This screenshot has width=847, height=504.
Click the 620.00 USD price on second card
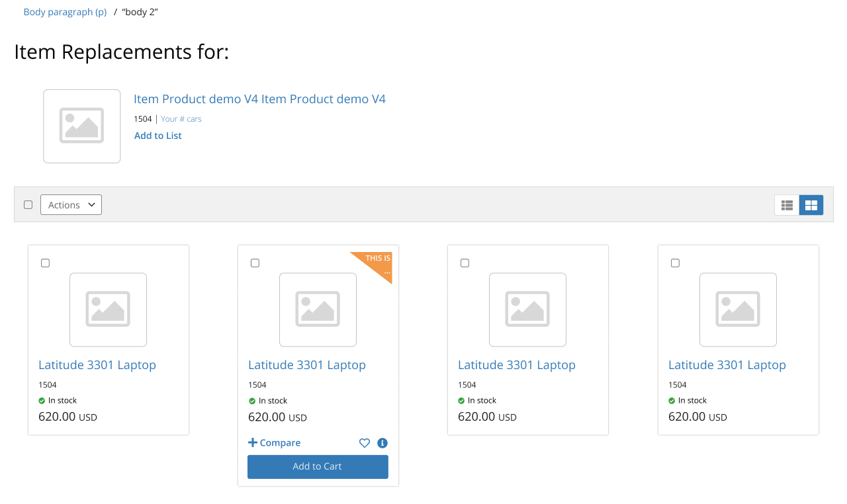point(277,417)
